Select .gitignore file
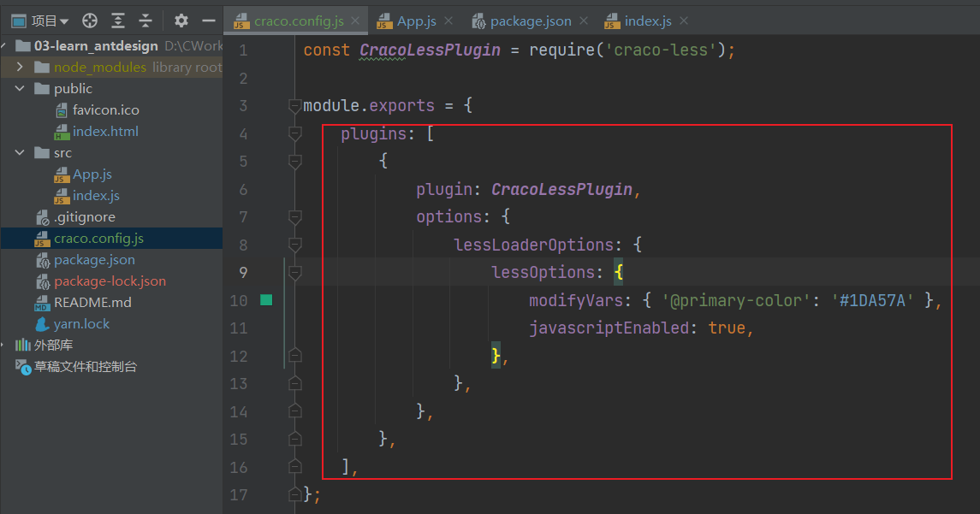Image resolution: width=980 pixels, height=514 pixels. (85, 216)
